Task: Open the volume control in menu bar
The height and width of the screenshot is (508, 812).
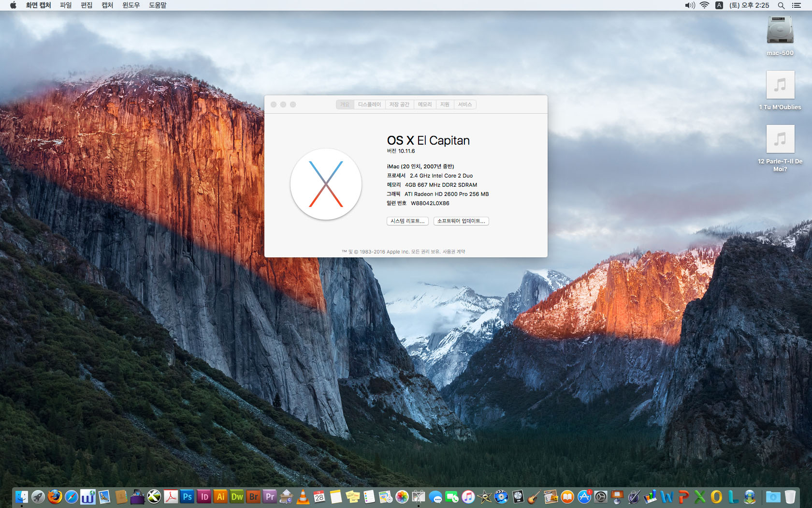Action: pos(690,5)
